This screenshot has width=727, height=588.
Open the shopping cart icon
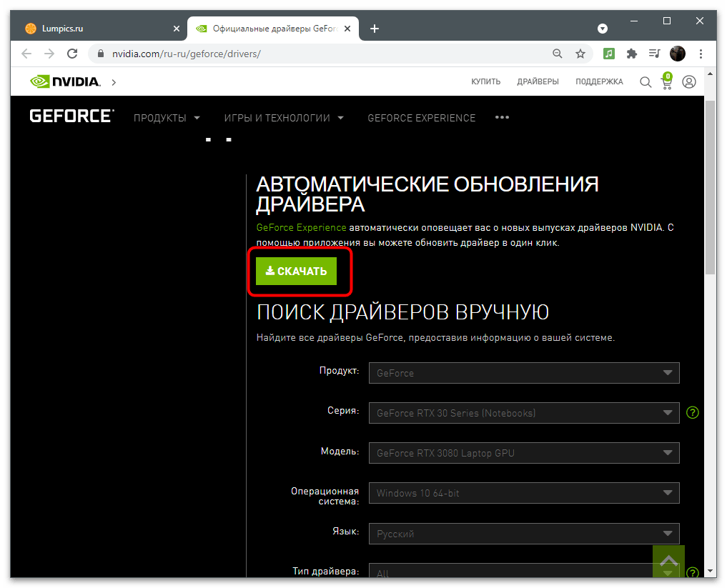pos(667,81)
